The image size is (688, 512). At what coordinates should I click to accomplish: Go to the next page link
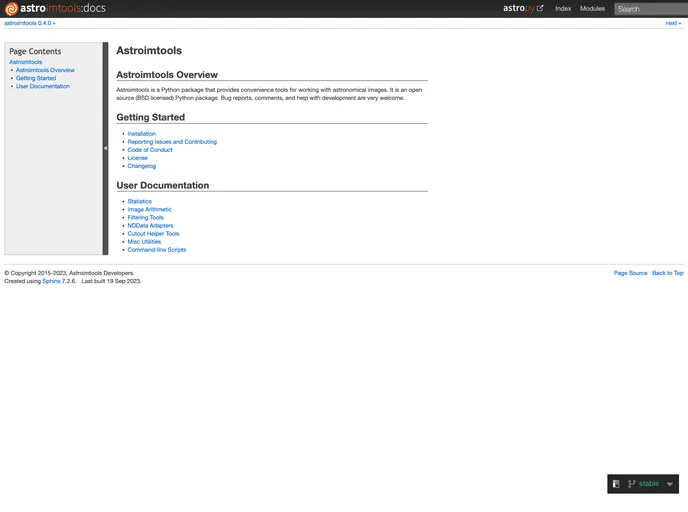coord(671,23)
